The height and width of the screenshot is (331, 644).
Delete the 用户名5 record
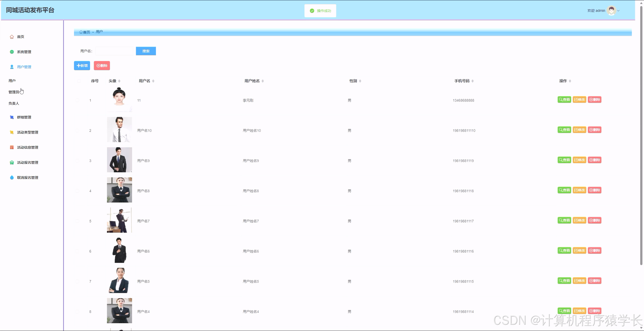(x=595, y=281)
